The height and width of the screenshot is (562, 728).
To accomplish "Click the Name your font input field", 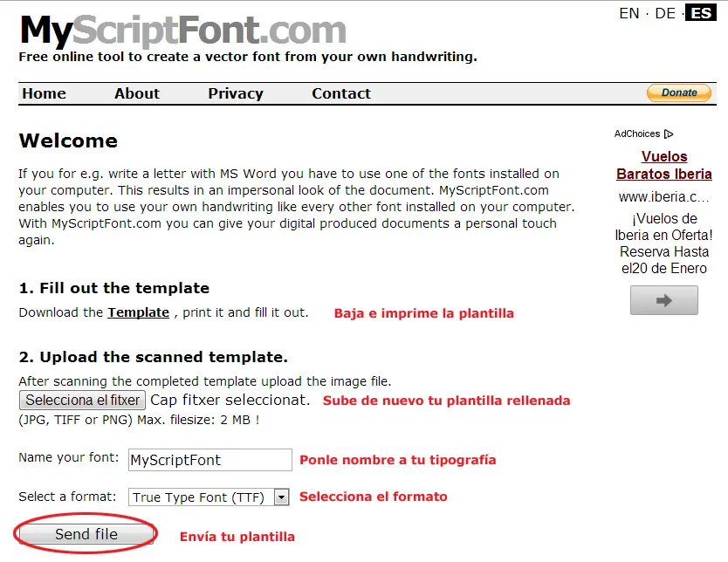I will (x=210, y=460).
